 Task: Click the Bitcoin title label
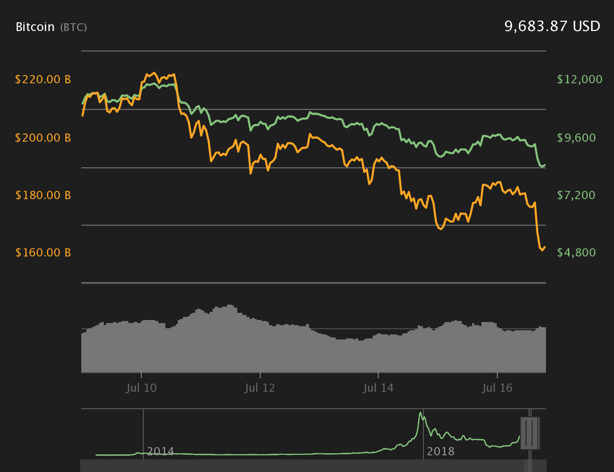pyautogui.click(x=35, y=27)
